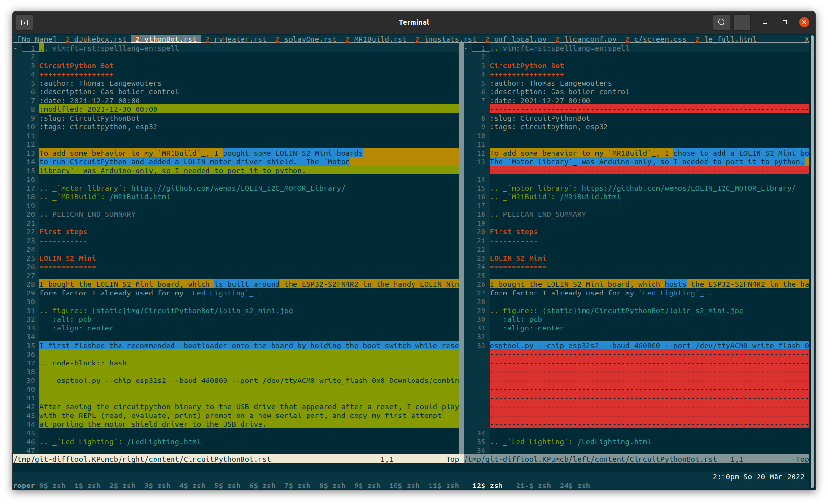Close the Terminal window
Image resolution: width=828 pixels, height=504 pixels.
[804, 22]
